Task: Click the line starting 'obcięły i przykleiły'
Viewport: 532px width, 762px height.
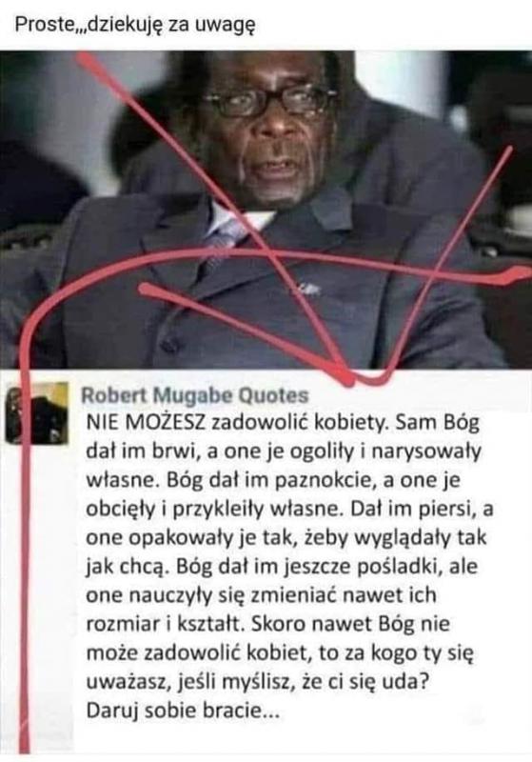Action: tap(289, 509)
